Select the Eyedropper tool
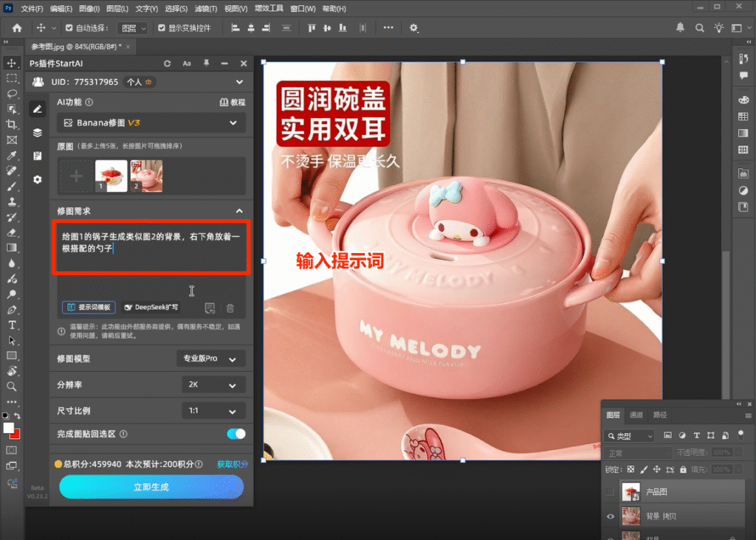 pos(12,155)
